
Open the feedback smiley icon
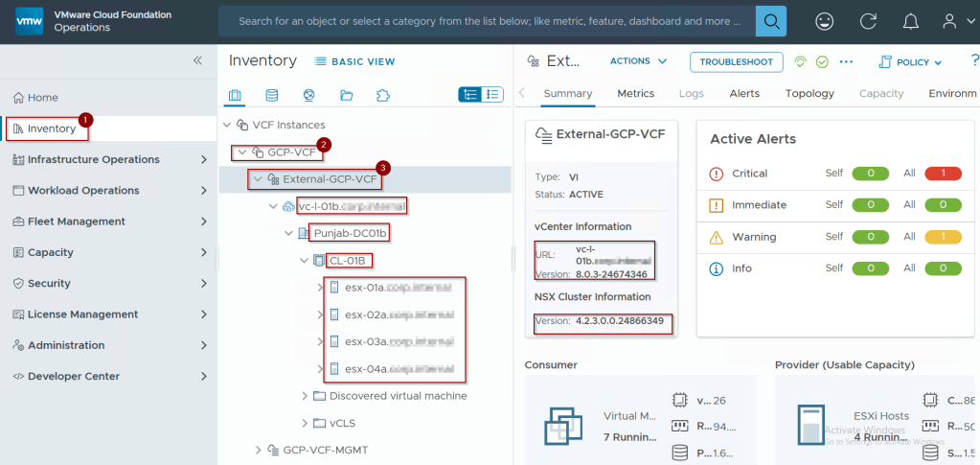coord(824,21)
